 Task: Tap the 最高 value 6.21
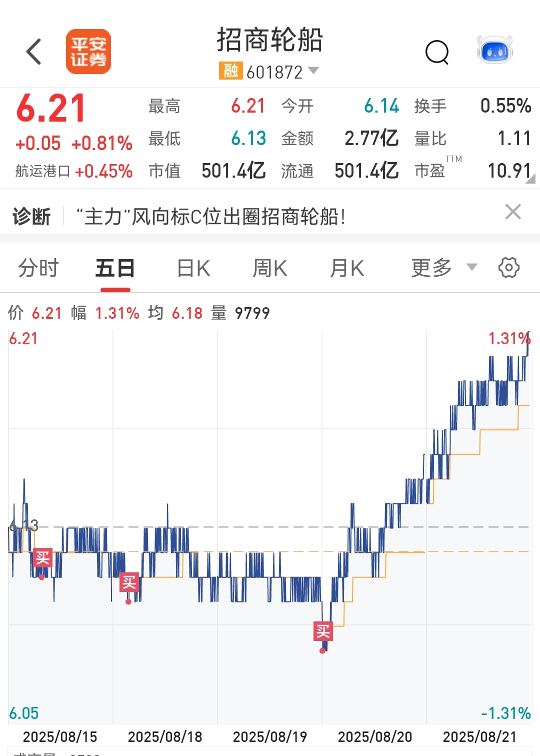point(248,106)
